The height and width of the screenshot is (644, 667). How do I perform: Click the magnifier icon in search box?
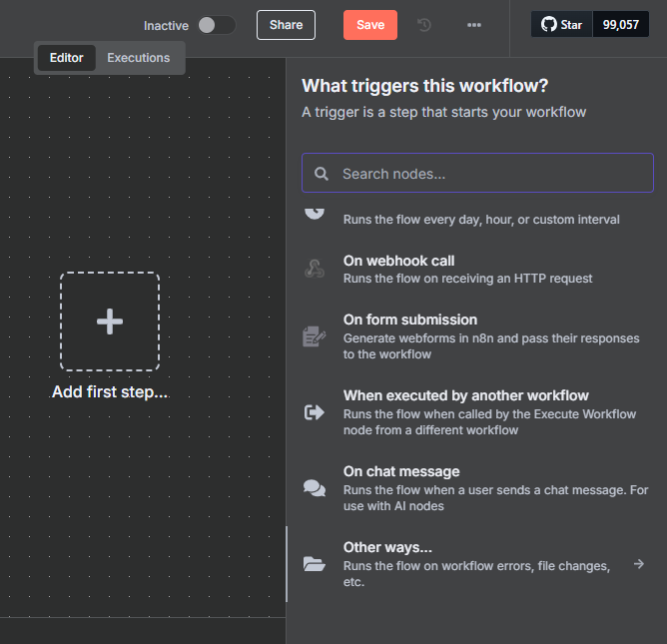click(322, 174)
